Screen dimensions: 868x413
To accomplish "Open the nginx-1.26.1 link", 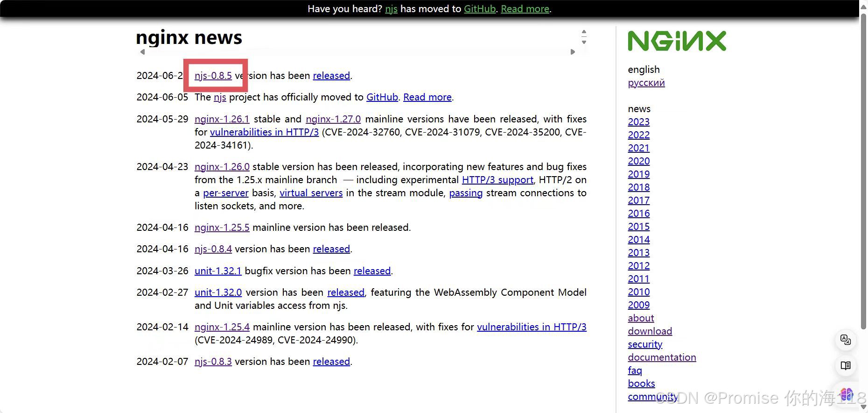I will (222, 119).
